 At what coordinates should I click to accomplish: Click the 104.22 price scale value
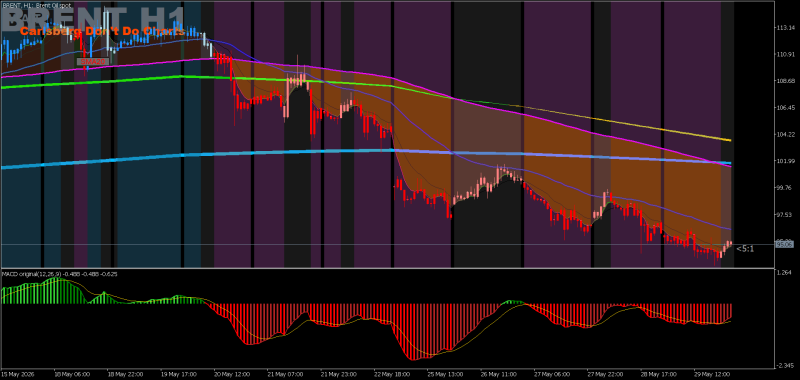point(787,135)
